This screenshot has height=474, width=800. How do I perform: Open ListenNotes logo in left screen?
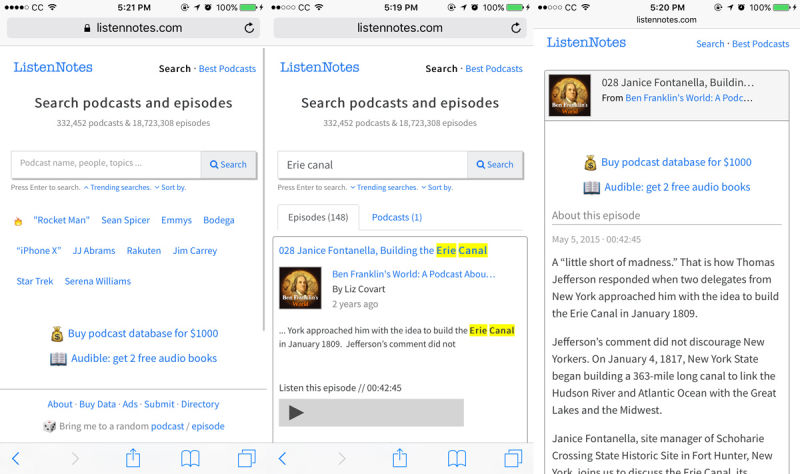[x=53, y=67]
